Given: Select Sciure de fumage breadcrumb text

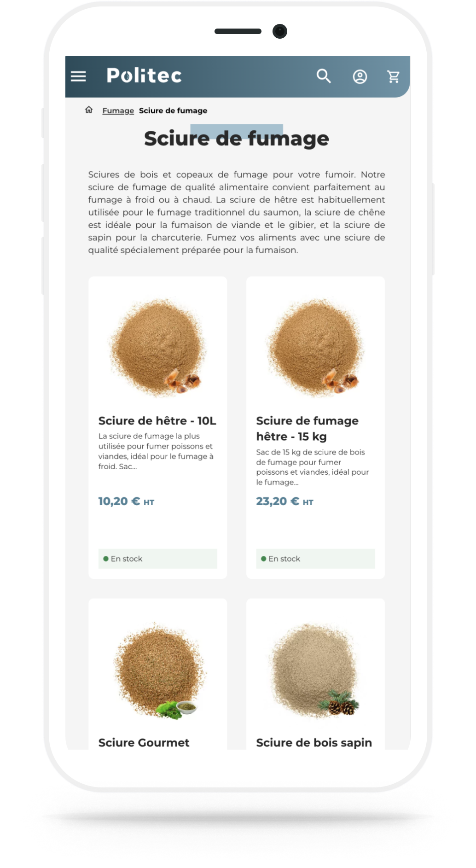Looking at the screenshot, I should click(x=173, y=111).
